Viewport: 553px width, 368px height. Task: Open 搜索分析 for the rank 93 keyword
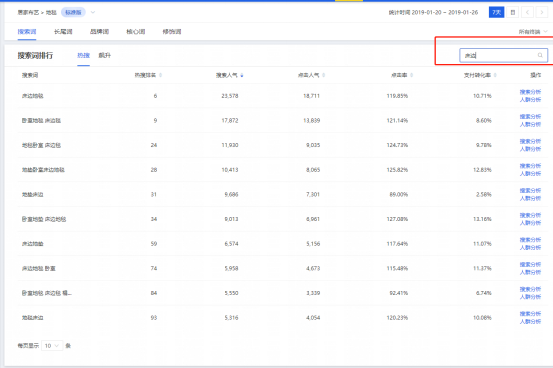pyautogui.click(x=530, y=314)
